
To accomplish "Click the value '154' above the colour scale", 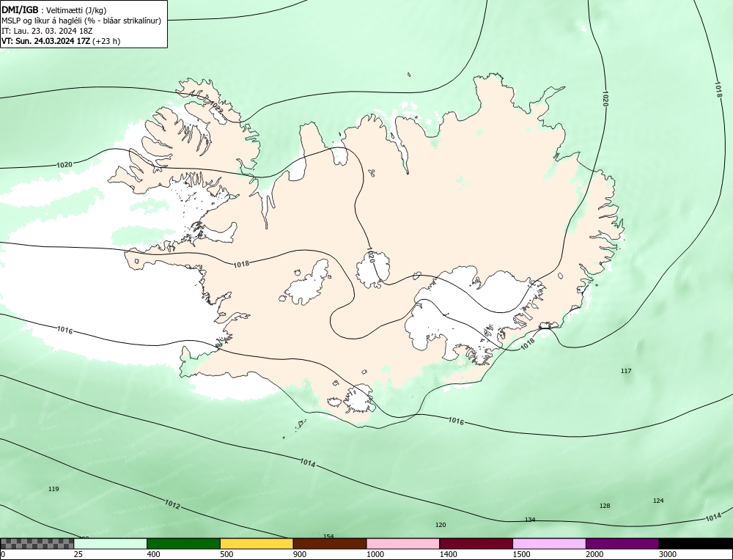I will pyautogui.click(x=328, y=536).
